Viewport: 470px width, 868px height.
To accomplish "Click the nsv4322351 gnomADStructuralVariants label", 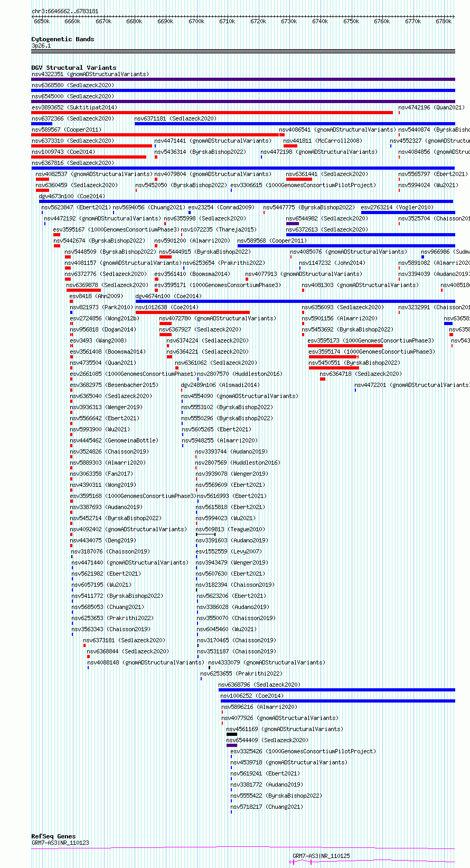I will coord(90,74).
